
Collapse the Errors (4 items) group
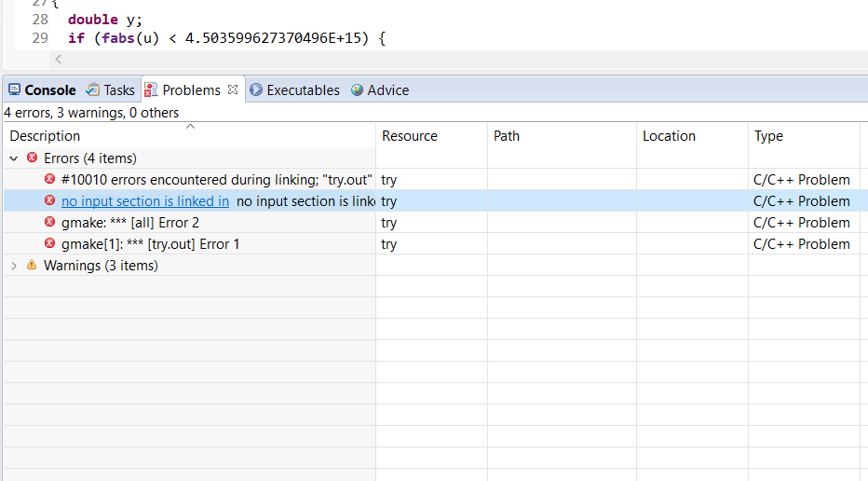click(13, 158)
